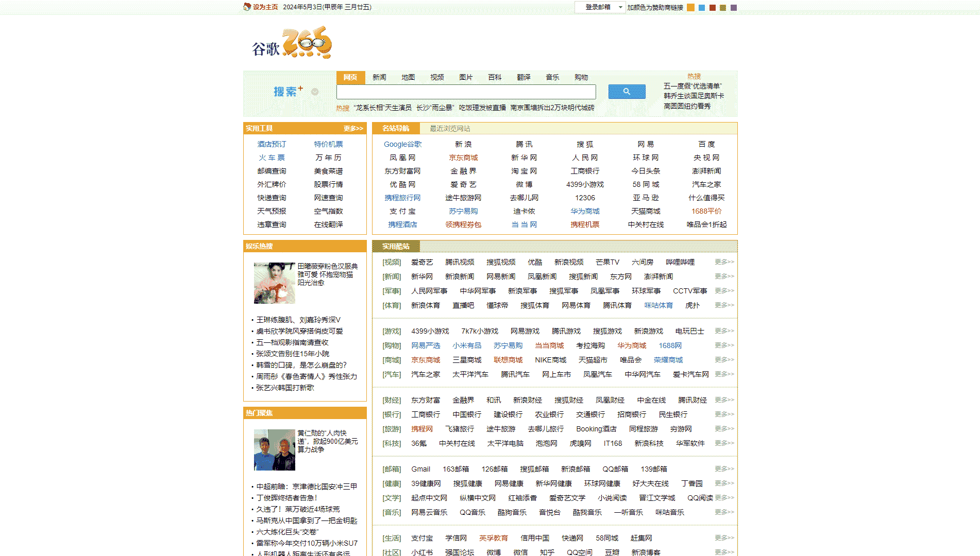This screenshot has width=980, height=556.
Task: Expand 更多>> on the [视频] row
Action: click(724, 262)
